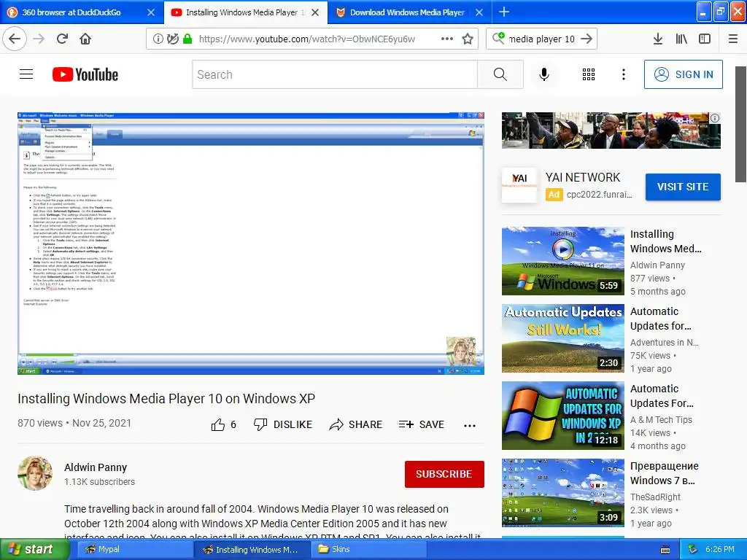Open the YouTube guide hamburger menu
This screenshot has width=747, height=560.
coord(26,74)
